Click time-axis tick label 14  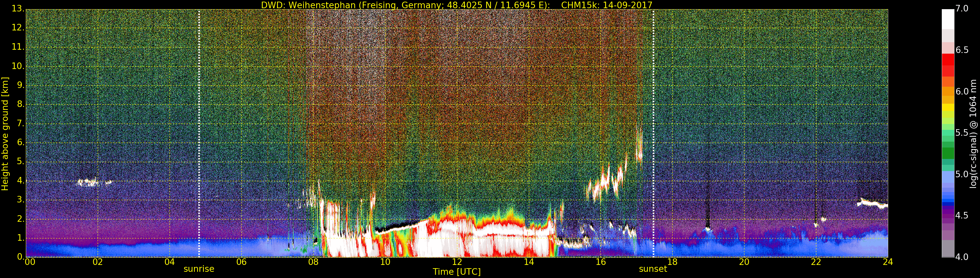[529, 262]
